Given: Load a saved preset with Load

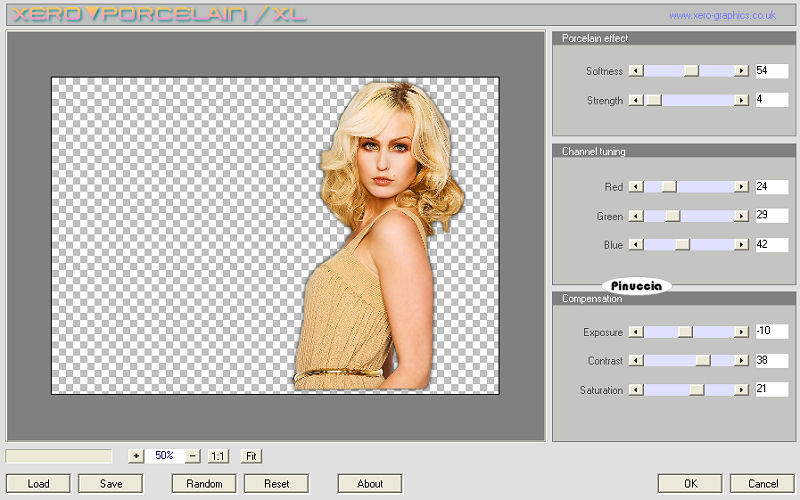Looking at the screenshot, I should [38, 484].
